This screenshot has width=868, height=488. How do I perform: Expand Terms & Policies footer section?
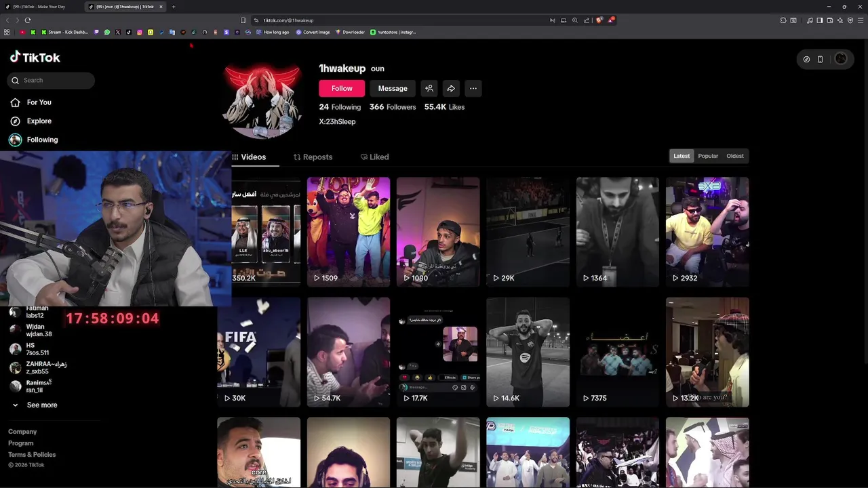click(x=32, y=455)
